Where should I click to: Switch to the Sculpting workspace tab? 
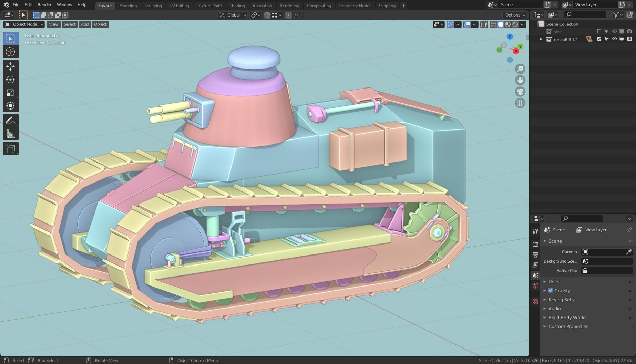tap(153, 6)
